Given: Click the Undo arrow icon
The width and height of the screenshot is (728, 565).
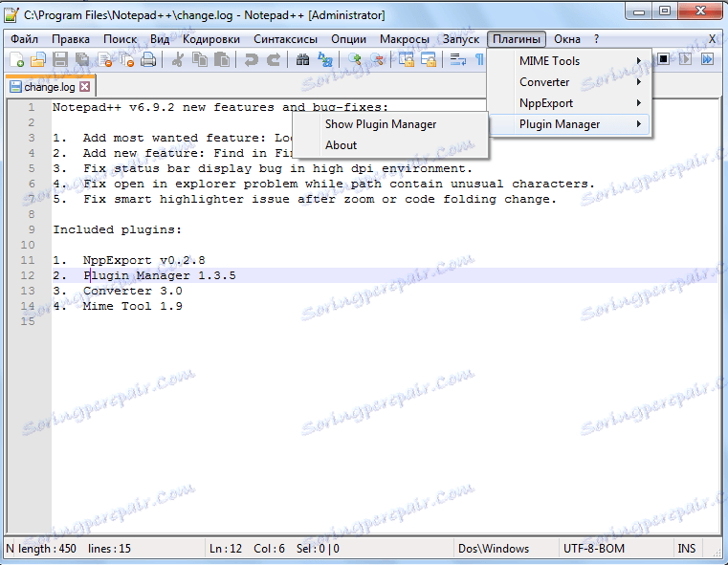Looking at the screenshot, I should pos(252,60).
